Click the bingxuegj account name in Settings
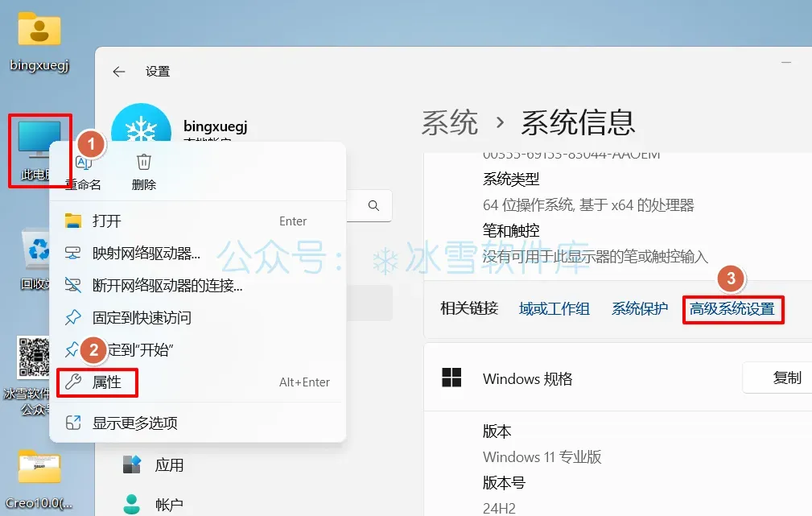 pos(216,126)
